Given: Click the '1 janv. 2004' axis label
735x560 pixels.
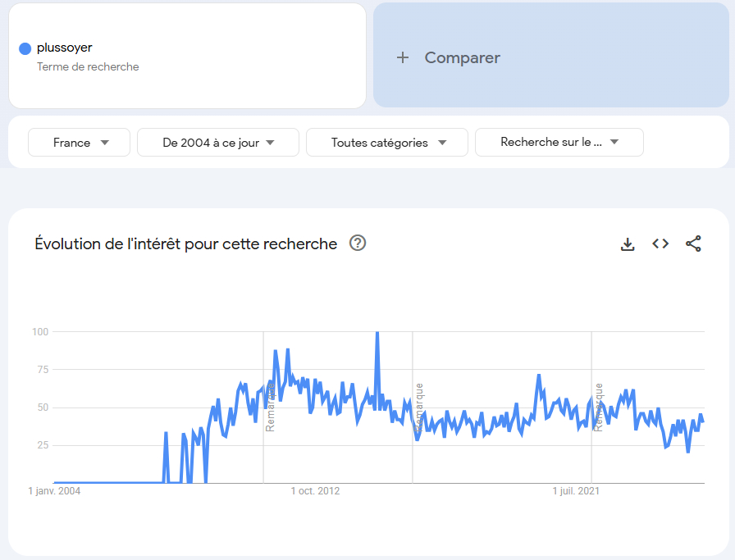Looking at the screenshot, I should pyautogui.click(x=55, y=491).
